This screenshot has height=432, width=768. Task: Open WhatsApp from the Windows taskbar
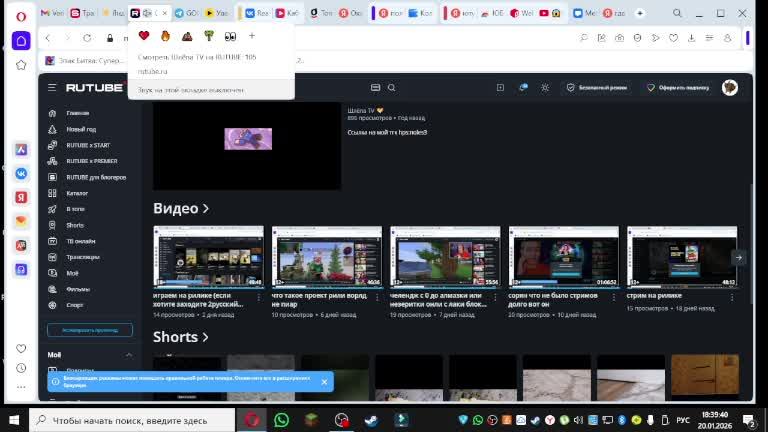[281, 420]
